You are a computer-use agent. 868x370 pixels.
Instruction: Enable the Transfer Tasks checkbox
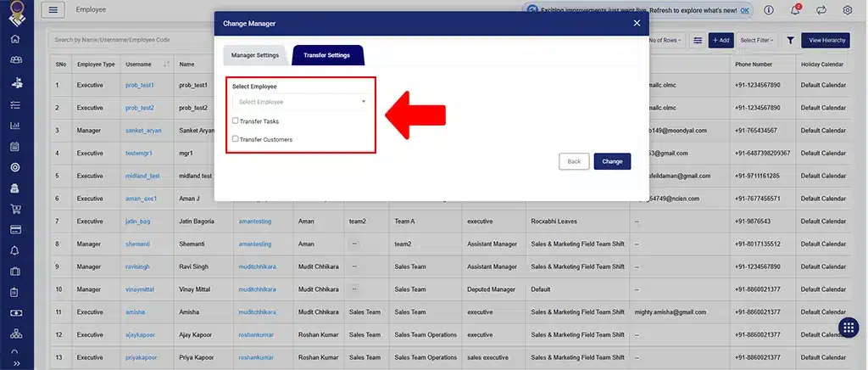tap(236, 121)
